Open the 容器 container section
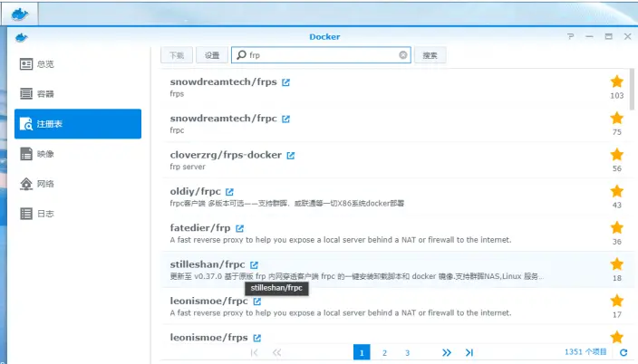Viewport: 638px width, 364px height. pyautogui.click(x=78, y=94)
